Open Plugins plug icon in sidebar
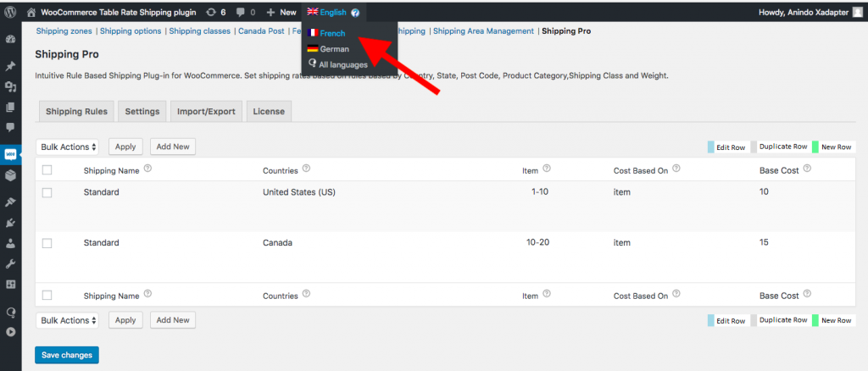The image size is (868, 371). [10, 223]
